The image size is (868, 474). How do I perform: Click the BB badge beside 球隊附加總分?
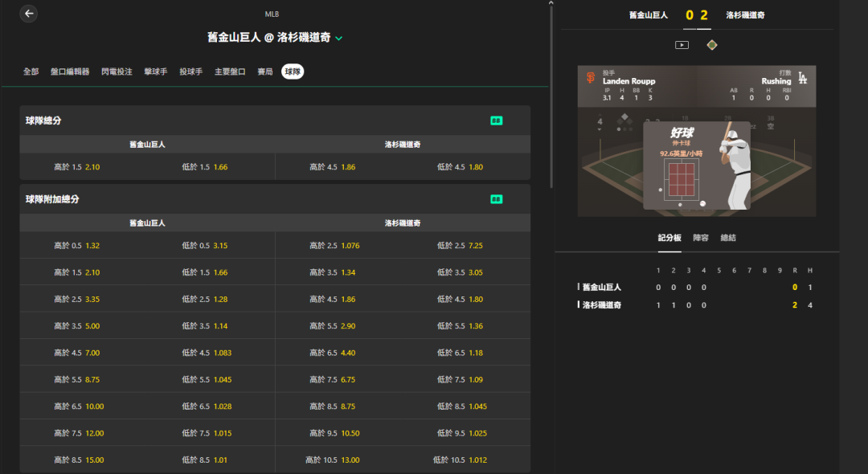(497, 199)
